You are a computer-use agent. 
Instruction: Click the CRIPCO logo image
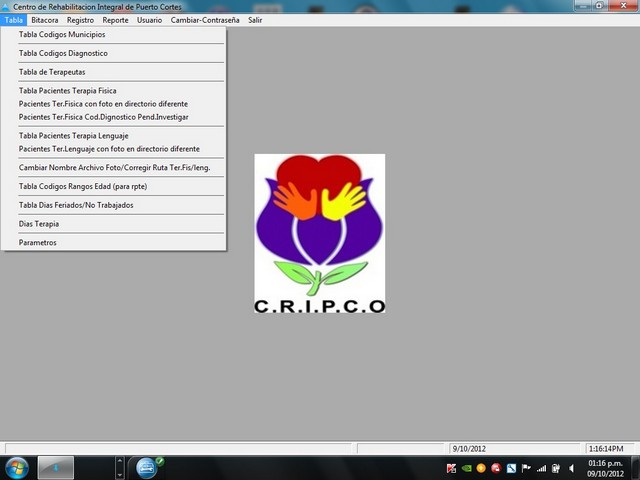pyautogui.click(x=320, y=233)
